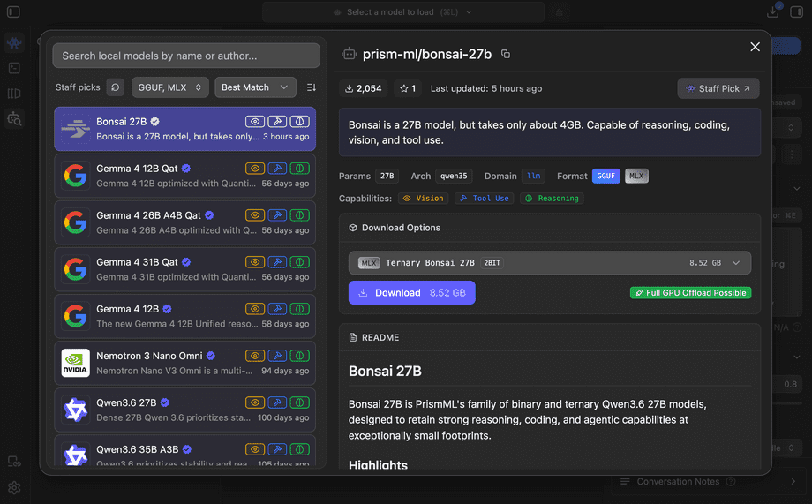
Task: Open the Staff Pick link button
Action: pyautogui.click(x=718, y=88)
